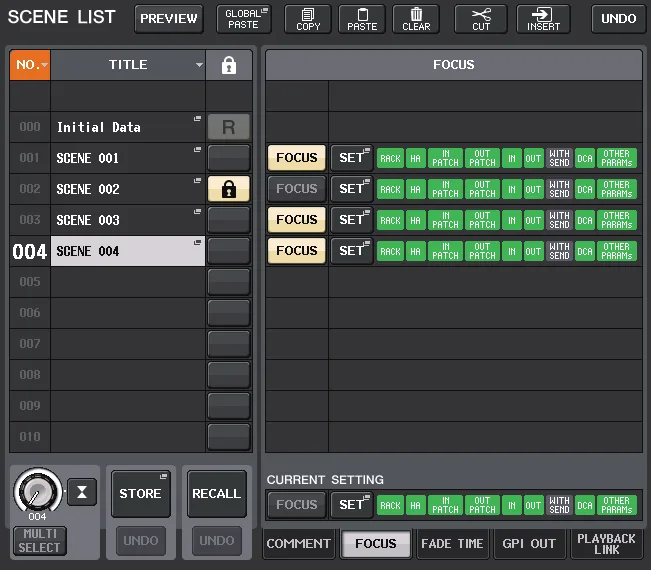Viewport: 651px width, 570px height.
Task: Sort scenes by NO. column header
Action: (x=30, y=65)
